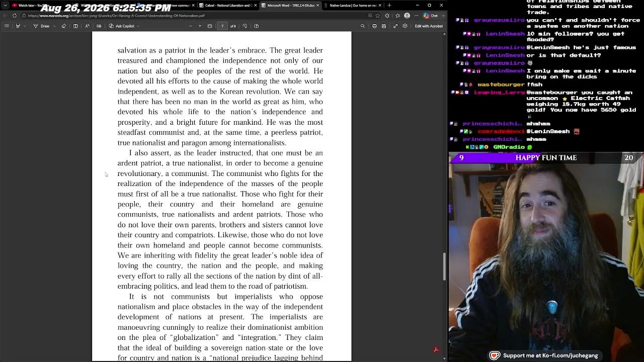Click the Translate icon in PDF toolbar
The height and width of the screenshot is (362, 644).
99,26
